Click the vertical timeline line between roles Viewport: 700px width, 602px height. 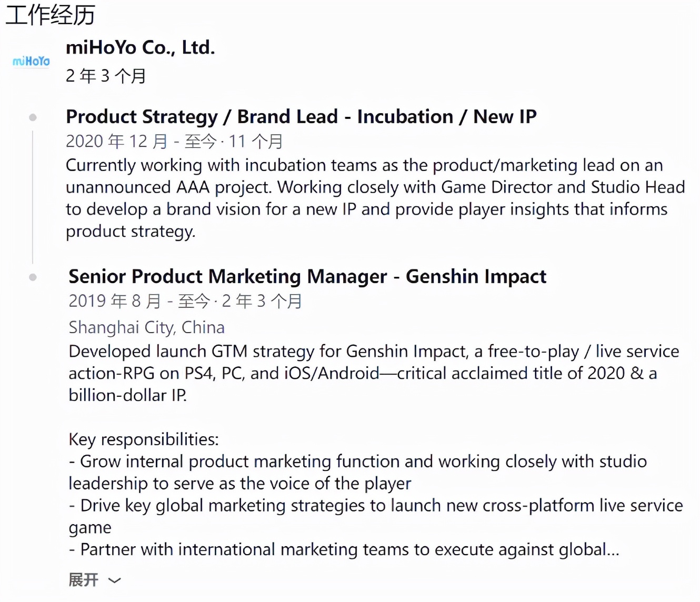pyautogui.click(x=33, y=197)
